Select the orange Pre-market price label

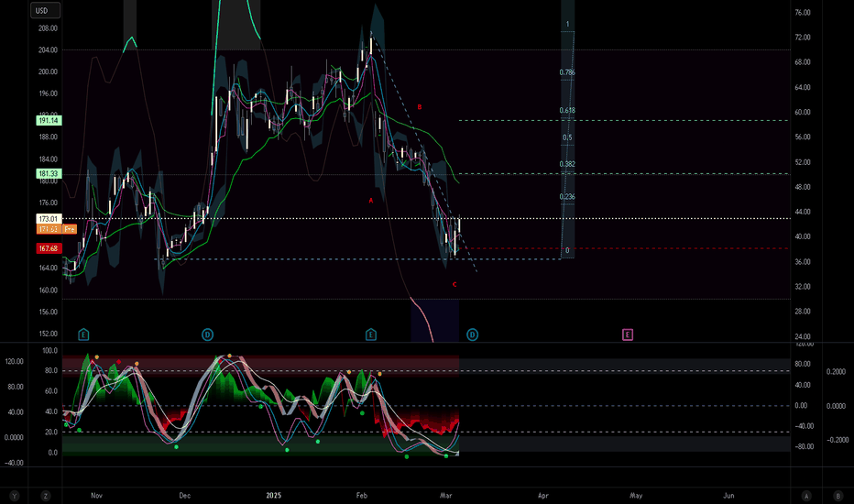(x=56, y=229)
